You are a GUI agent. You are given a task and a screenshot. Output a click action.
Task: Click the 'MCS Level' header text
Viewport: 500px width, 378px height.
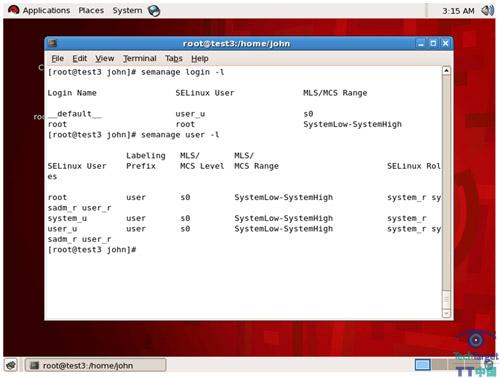202,166
